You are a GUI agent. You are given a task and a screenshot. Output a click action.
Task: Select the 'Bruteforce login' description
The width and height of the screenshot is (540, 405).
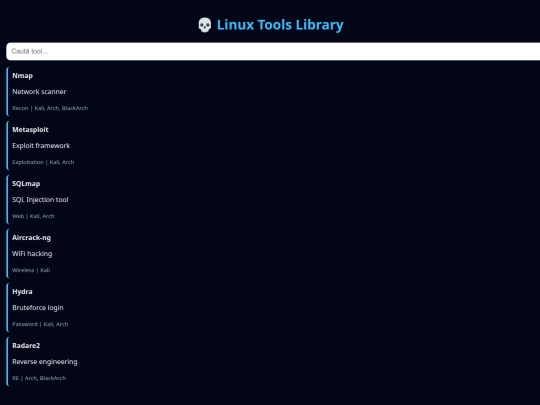pos(38,308)
